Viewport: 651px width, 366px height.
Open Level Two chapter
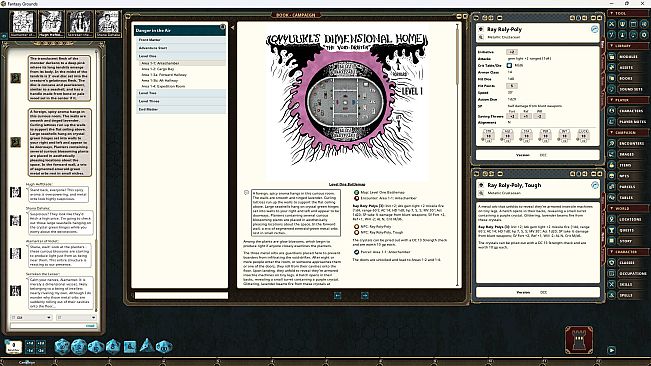(181, 93)
